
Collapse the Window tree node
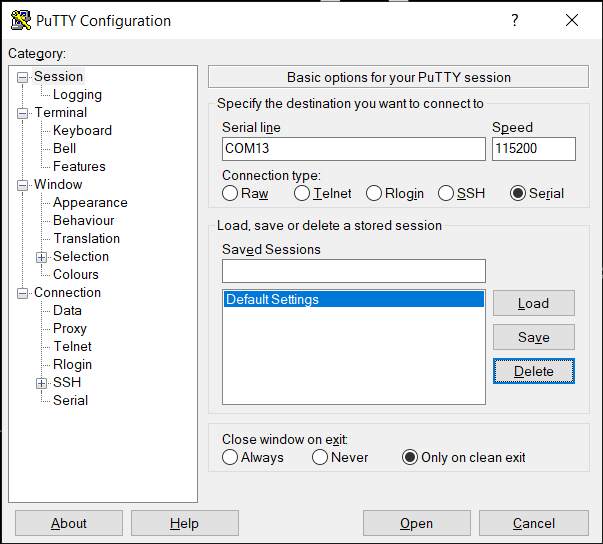[22, 185]
